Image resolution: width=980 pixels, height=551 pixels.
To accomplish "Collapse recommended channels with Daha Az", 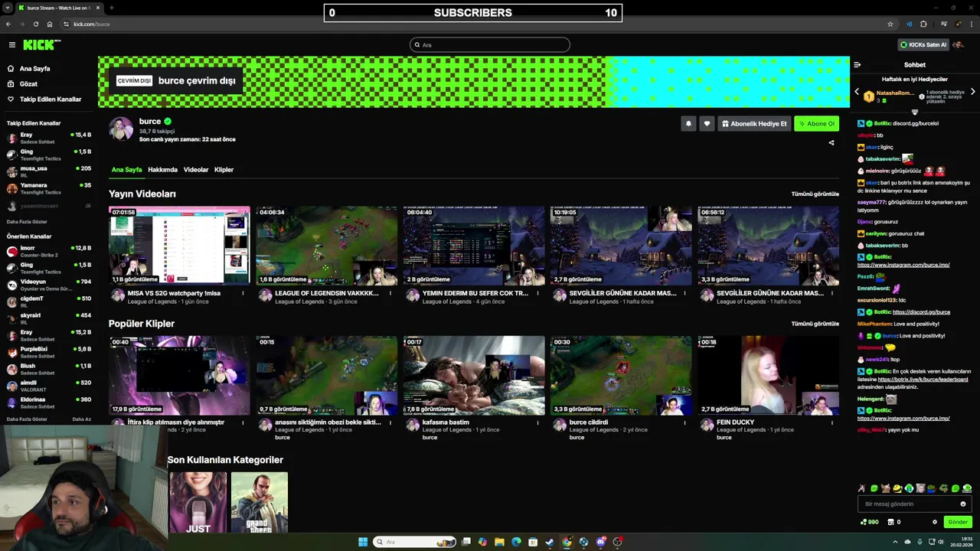I will point(81,419).
